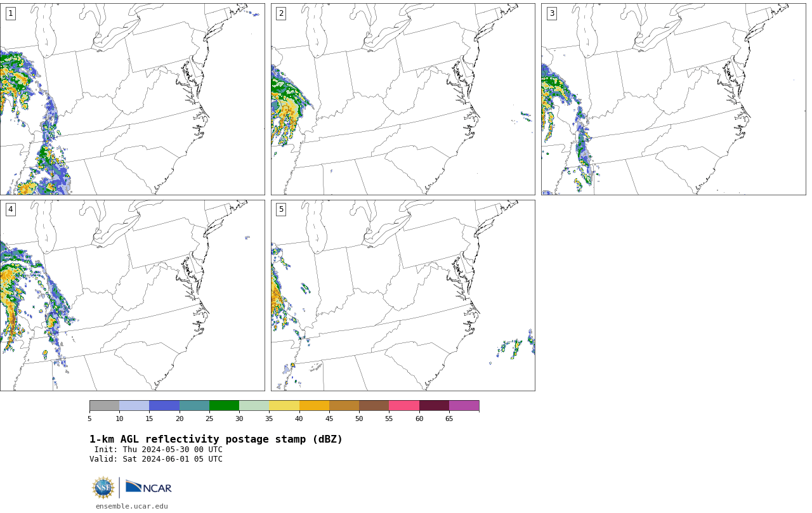Click the colorbar tick label 35
The width and height of the screenshot is (812, 513).
[269, 419]
